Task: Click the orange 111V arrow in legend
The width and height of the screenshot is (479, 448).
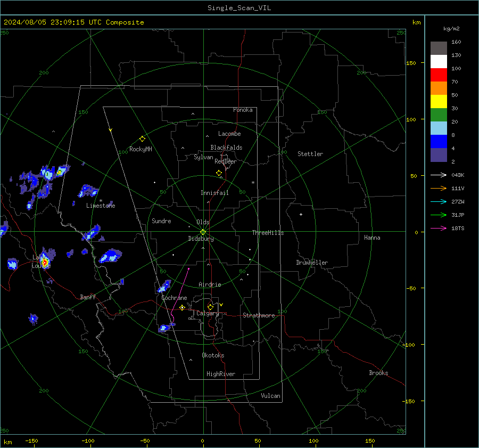Action: click(439, 189)
